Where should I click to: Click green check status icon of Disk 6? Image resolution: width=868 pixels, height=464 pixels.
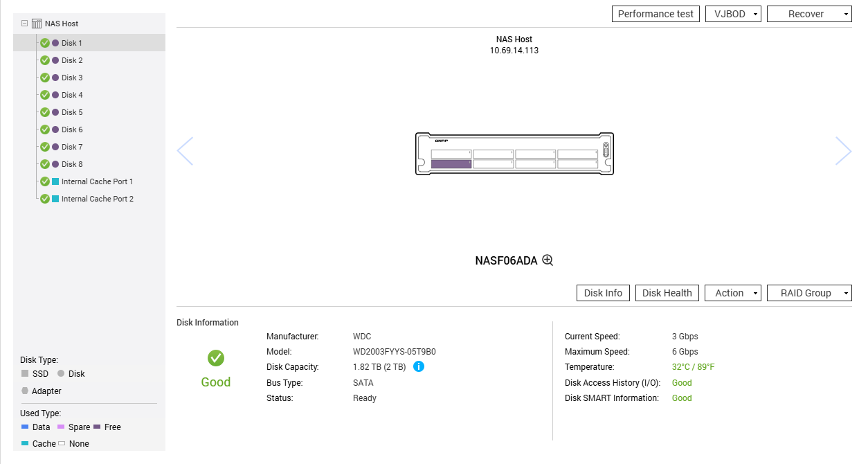(45, 130)
